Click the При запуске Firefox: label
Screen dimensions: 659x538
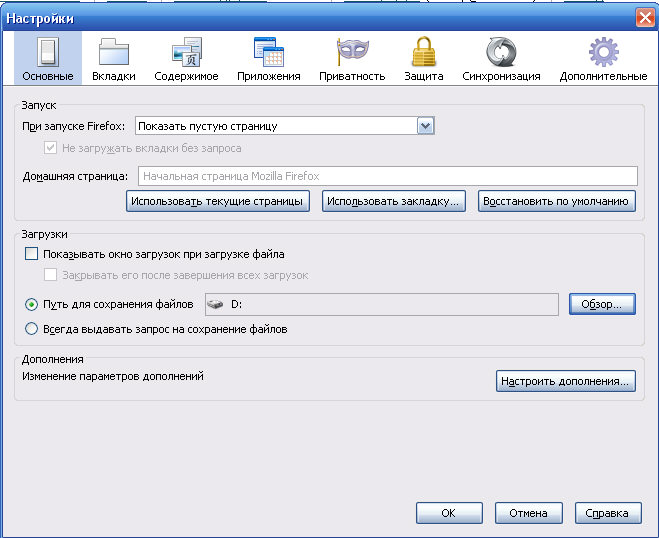click(x=74, y=126)
